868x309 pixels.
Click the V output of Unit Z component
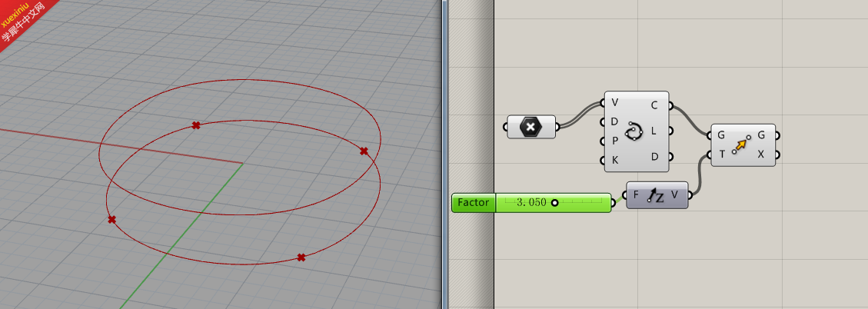(674, 195)
